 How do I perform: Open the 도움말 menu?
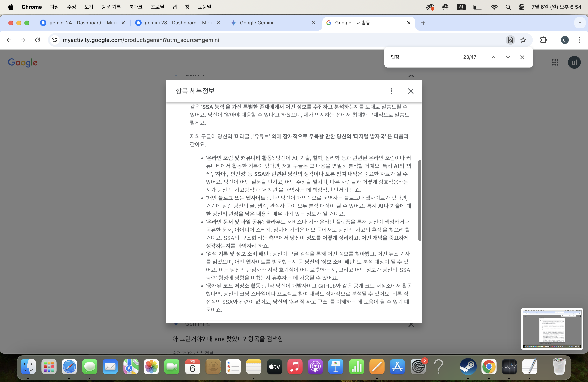coord(205,7)
